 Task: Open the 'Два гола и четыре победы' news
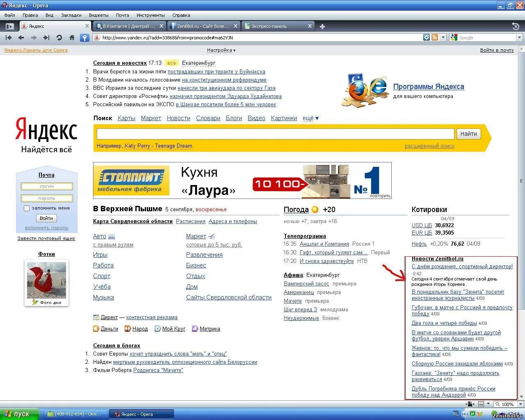tap(444, 323)
